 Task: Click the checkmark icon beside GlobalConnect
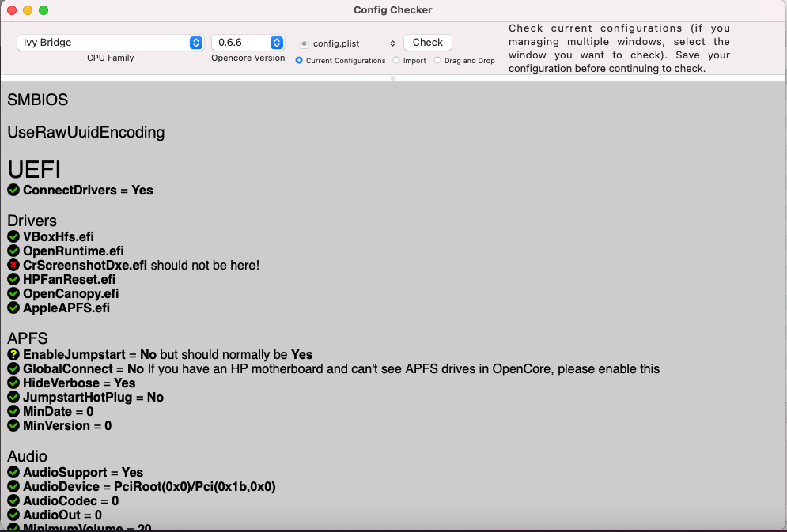coord(13,368)
